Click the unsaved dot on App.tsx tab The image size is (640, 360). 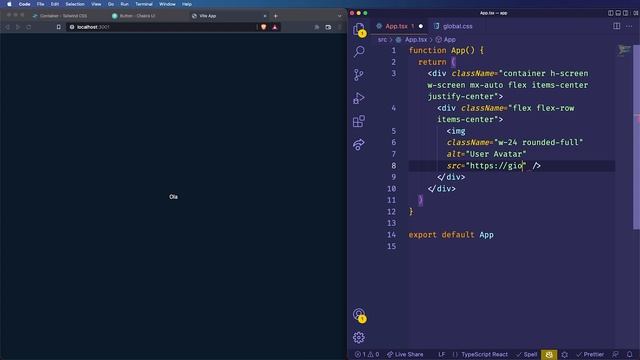pos(421,26)
